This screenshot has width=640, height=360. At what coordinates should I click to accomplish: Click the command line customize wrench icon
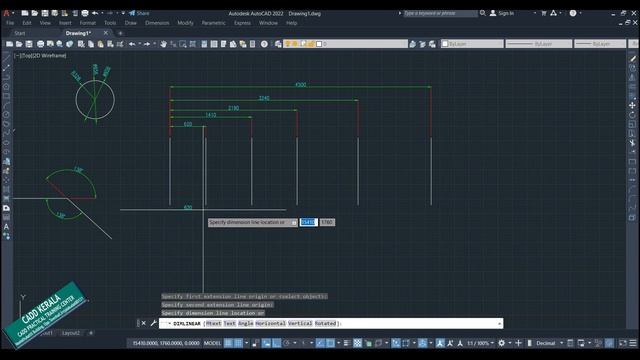pyautogui.click(x=153, y=323)
